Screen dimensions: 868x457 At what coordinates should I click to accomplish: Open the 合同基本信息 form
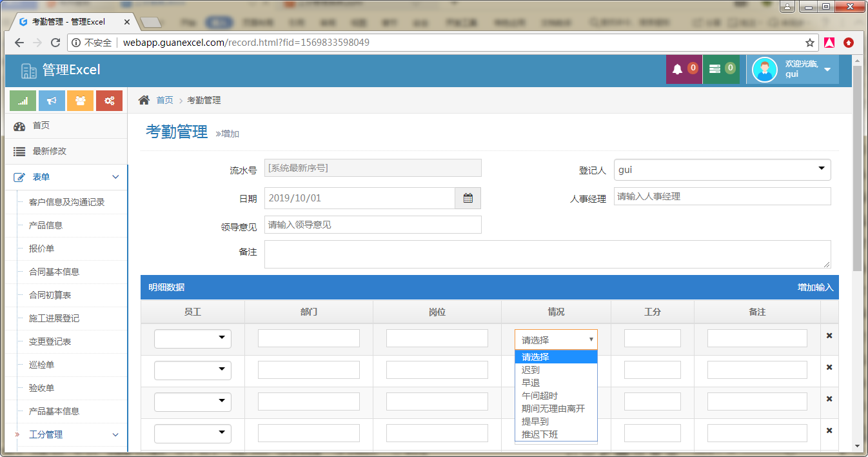(54, 272)
